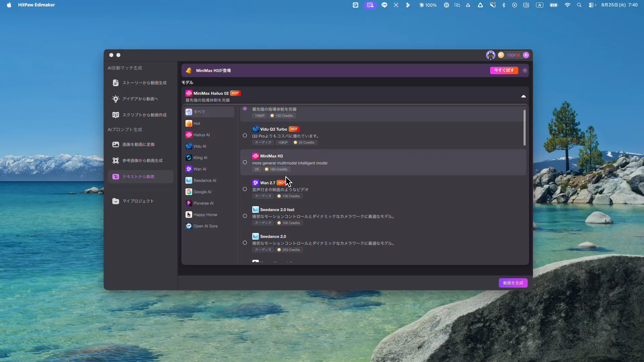Image resolution: width=644 pixels, height=362 pixels.
Task: Filter models by Open AI Sora
Action: pyautogui.click(x=209, y=226)
